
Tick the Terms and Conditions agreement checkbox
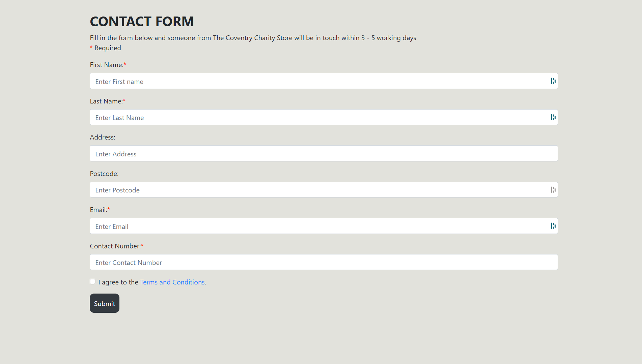pyautogui.click(x=92, y=281)
